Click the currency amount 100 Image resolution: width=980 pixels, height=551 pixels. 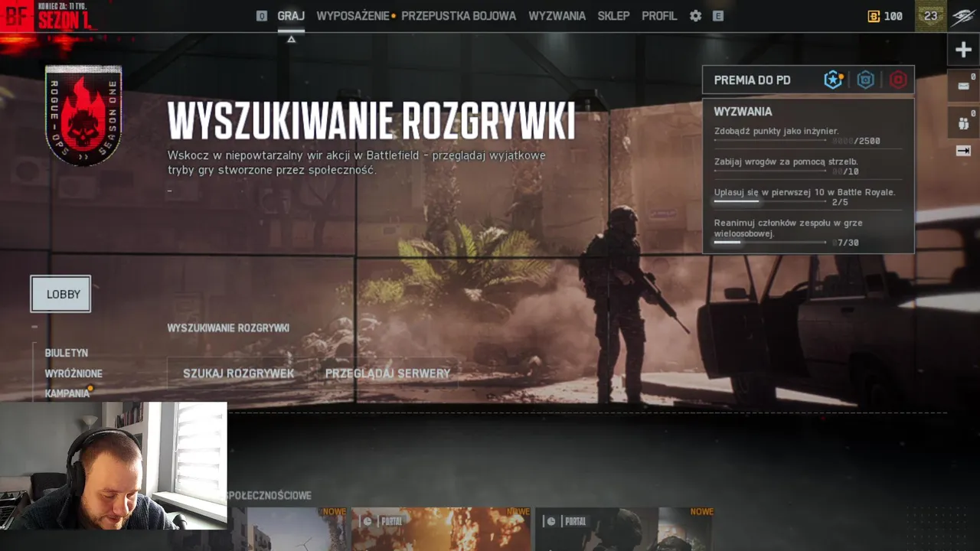pos(893,16)
